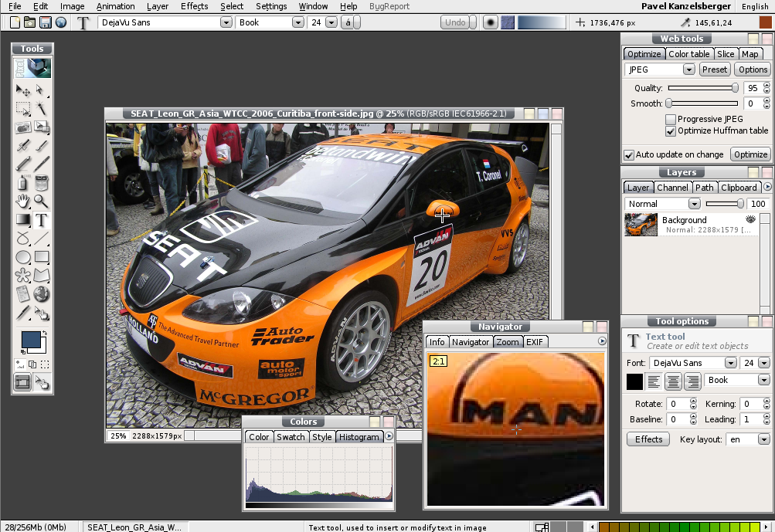Pick the flower-shaped custom shape tool
Screen dimensions: 775x532
(x=22, y=276)
